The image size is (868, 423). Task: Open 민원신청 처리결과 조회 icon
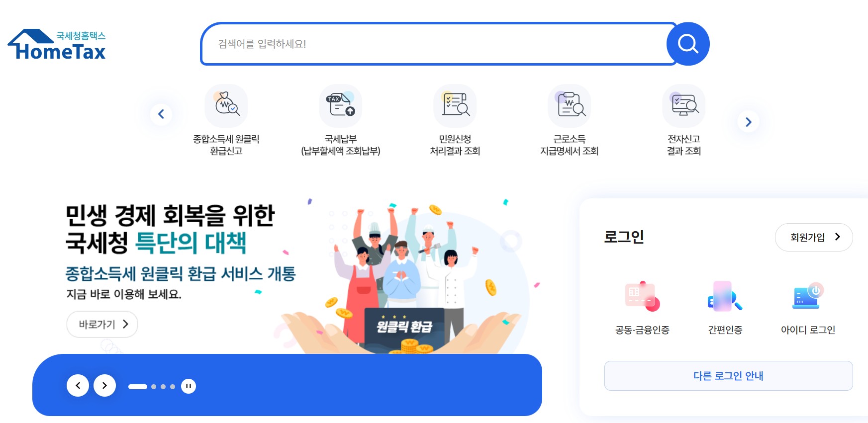tap(455, 106)
